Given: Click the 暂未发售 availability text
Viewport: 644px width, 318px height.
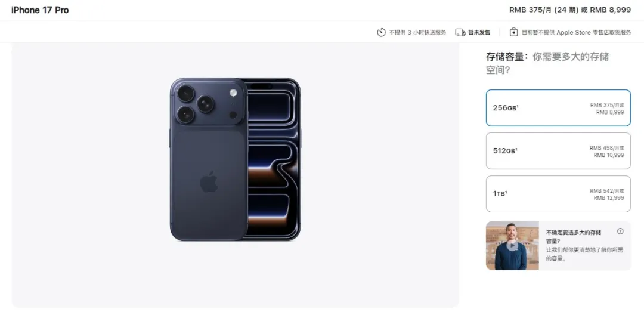Looking at the screenshot, I should (479, 32).
